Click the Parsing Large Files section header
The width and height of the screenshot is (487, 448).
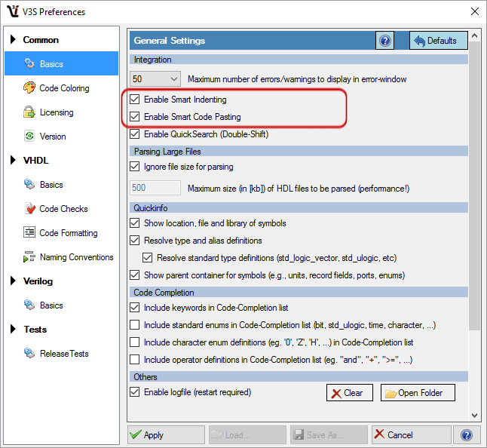click(299, 152)
